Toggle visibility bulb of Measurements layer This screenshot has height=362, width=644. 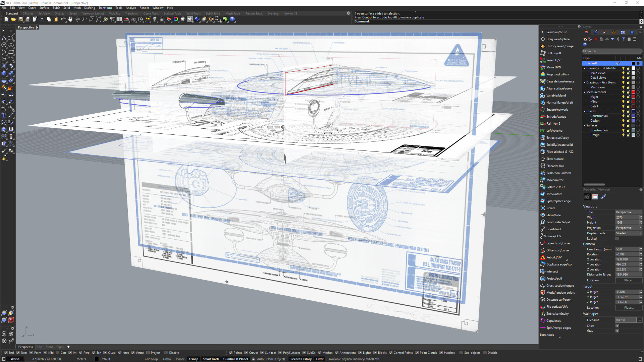623,92
